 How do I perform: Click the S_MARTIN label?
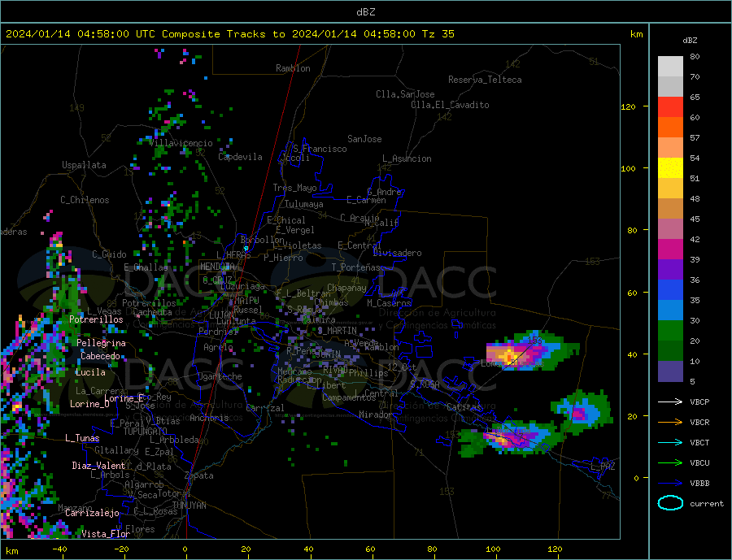(x=337, y=331)
